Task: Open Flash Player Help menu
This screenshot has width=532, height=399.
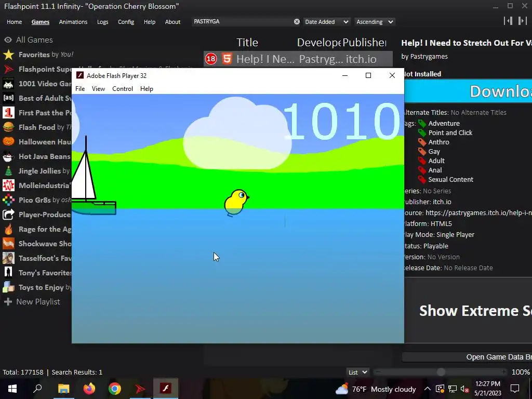Action: [x=147, y=89]
